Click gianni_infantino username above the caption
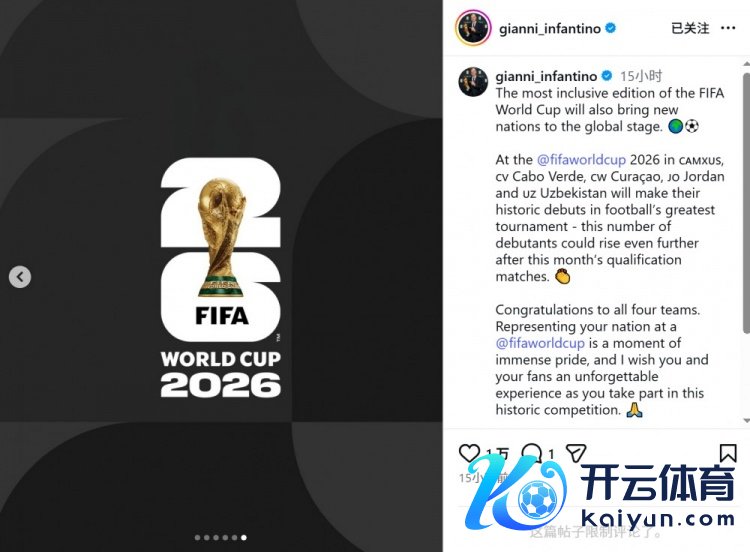This screenshot has height=552, width=750. point(546,76)
